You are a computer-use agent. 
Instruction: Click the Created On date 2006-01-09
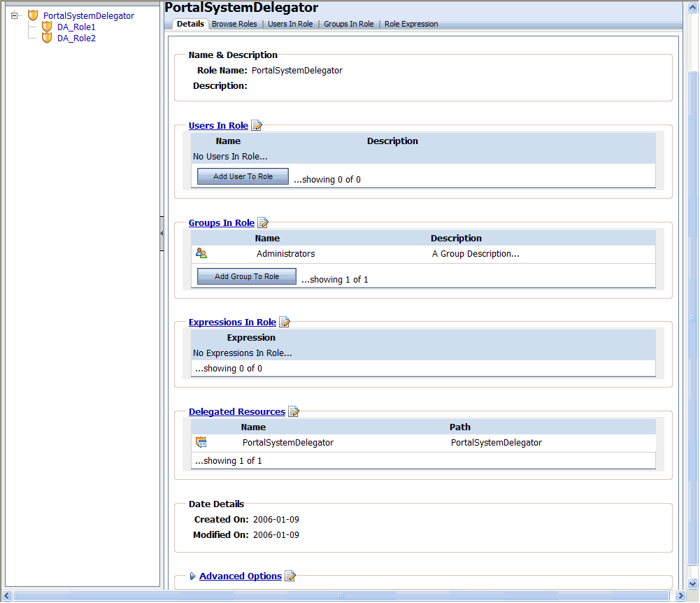pyautogui.click(x=276, y=520)
